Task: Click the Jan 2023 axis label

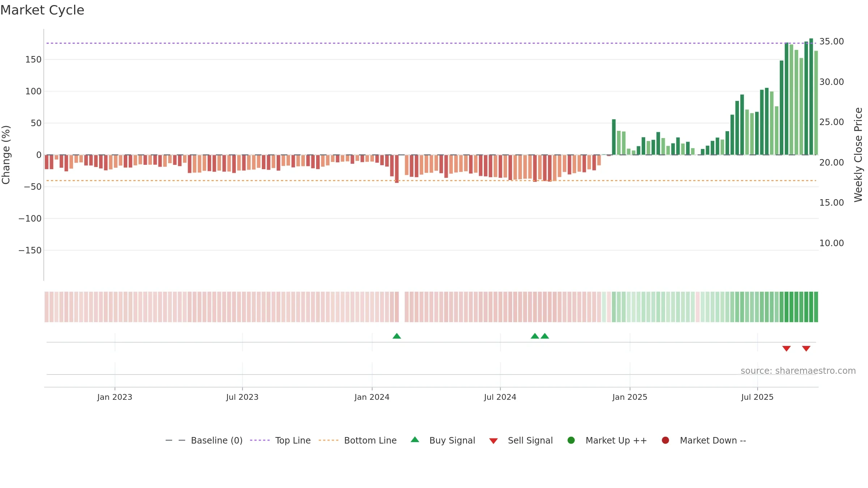Action: coord(115,397)
